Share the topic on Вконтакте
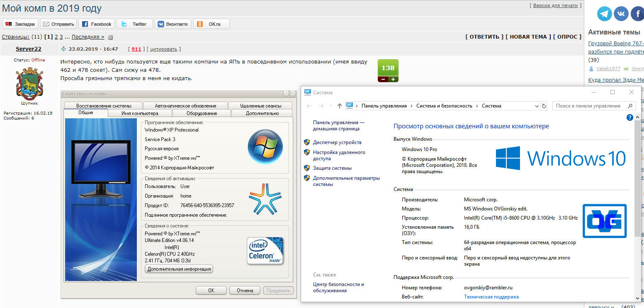 [173, 24]
